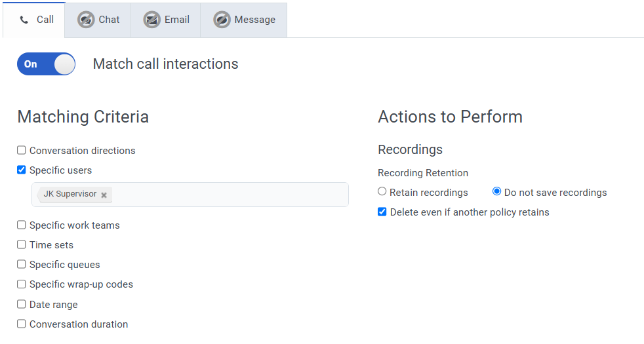
Task: Click the disabled chat icon
Action: (86, 20)
